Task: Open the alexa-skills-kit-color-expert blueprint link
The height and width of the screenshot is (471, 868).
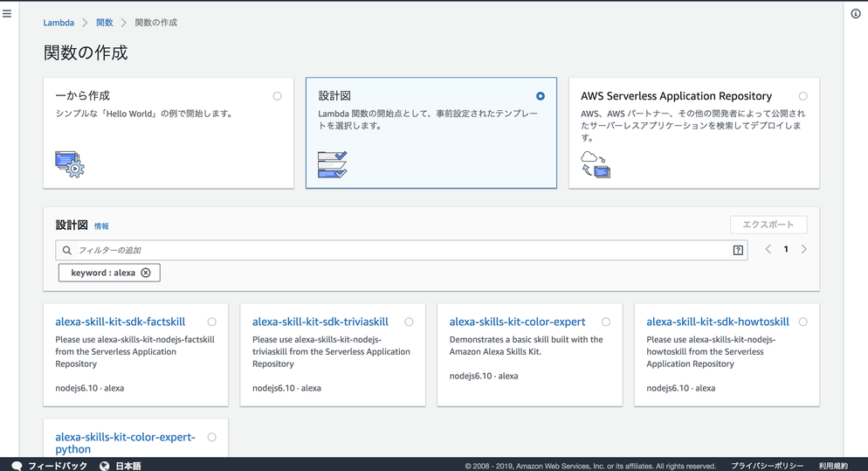Action: coord(517,322)
